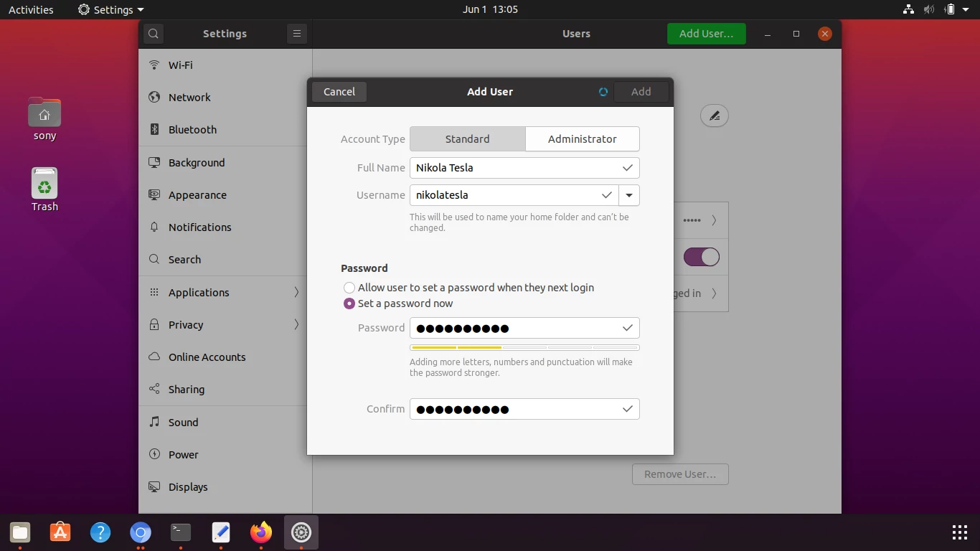980x551 pixels.
Task: Open the Username suggestions dropdown arrow
Action: [x=629, y=195]
